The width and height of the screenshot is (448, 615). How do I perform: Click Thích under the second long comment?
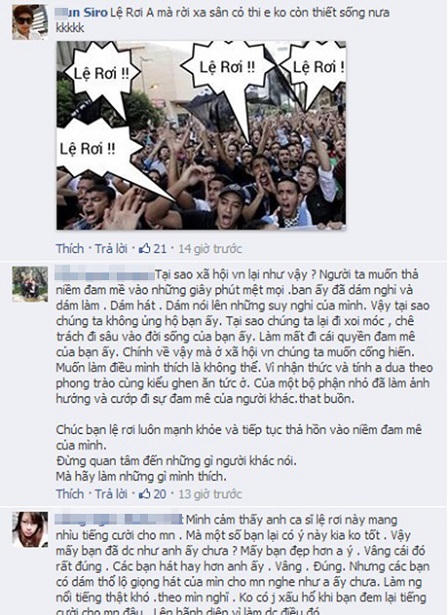[x=70, y=494]
